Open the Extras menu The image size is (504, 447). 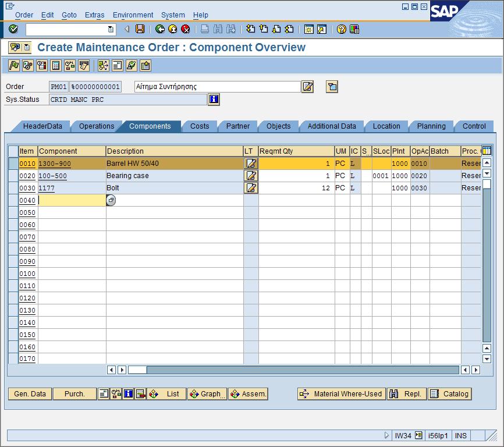click(x=94, y=15)
